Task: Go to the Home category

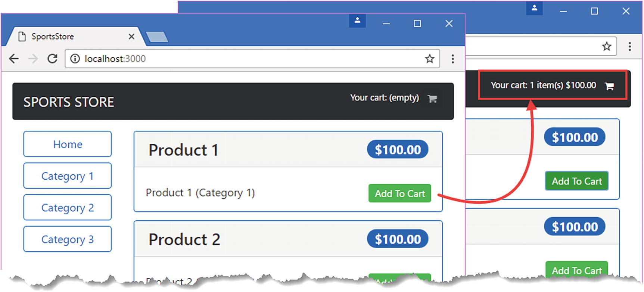Action: [x=68, y=144]
